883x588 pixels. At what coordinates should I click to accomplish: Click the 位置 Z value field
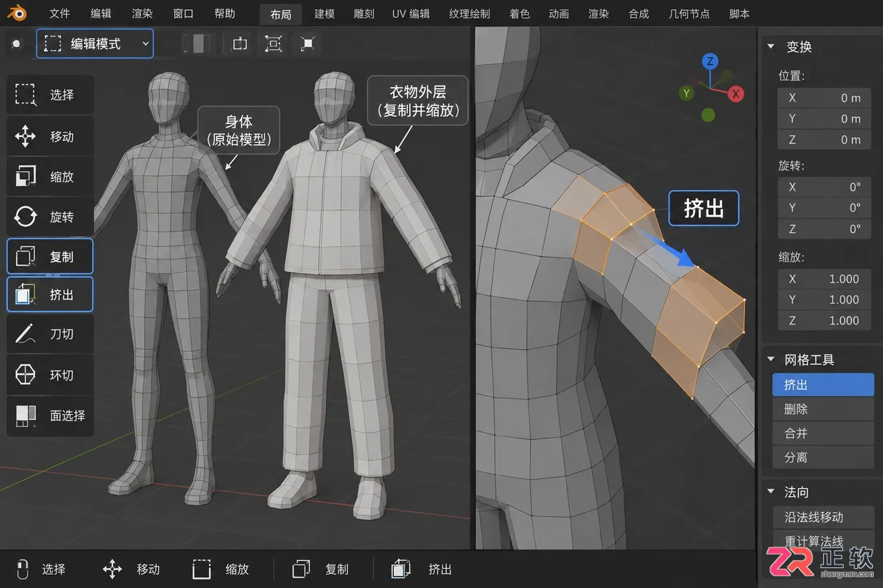click(x=824, y=139)
